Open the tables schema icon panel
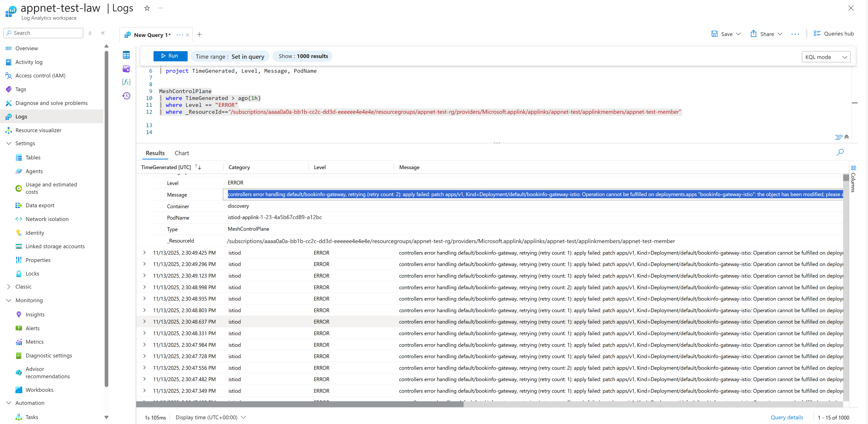The width and height of the screenshot is (868, 424). [x=126, y=55]
